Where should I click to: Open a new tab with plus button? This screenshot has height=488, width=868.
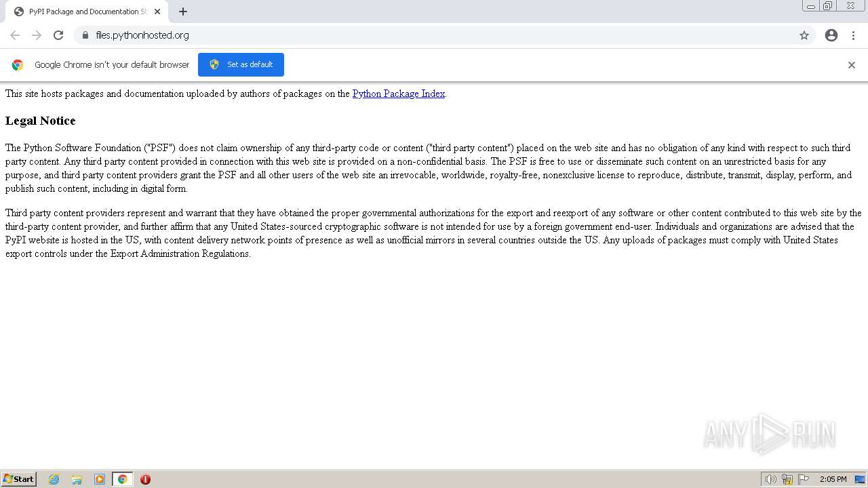183,12
